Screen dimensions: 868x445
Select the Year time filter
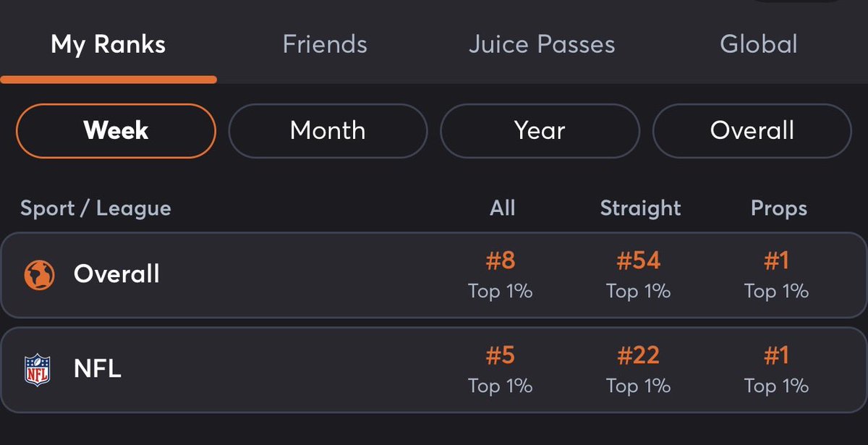pyautogui.click(x=540, y=131)
